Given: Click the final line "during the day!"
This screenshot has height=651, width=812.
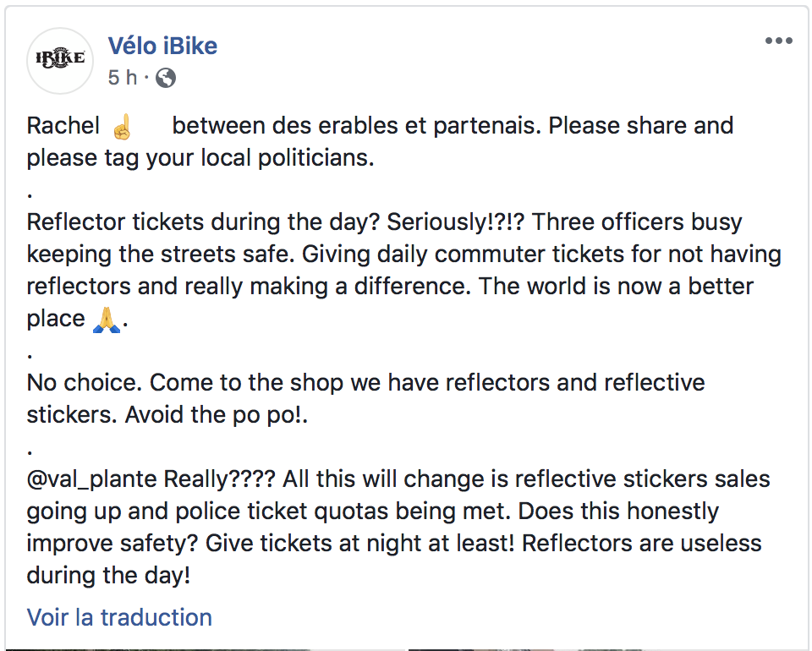Looking at the screenshot, I should [x=109, y=576].
